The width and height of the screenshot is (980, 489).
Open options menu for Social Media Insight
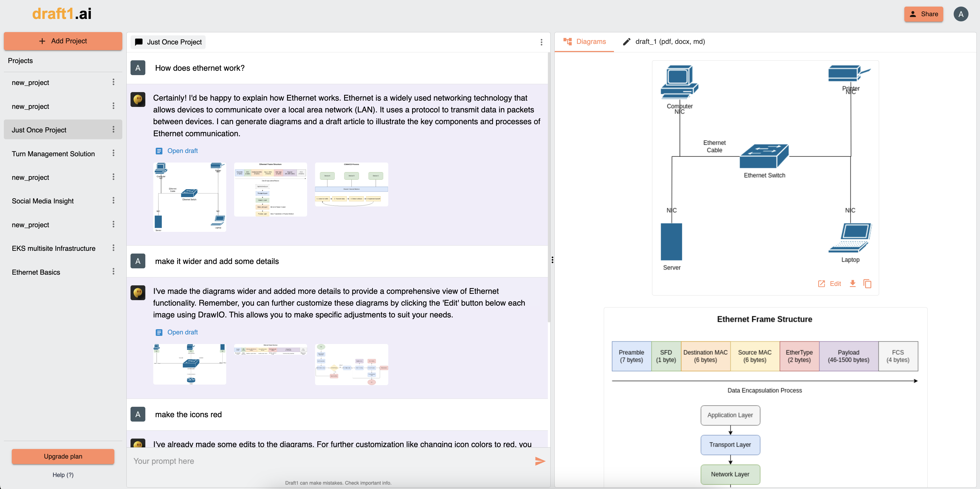(x=113, y=200)
